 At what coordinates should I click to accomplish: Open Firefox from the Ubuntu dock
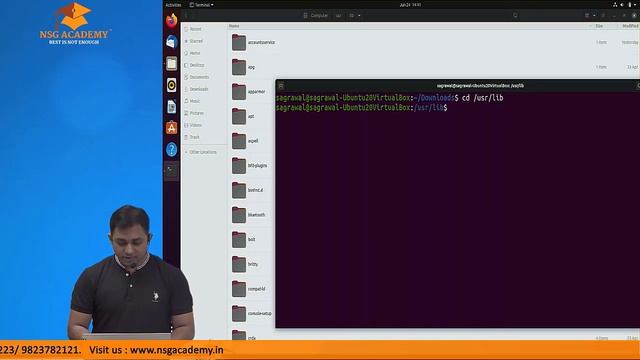tap(171, 20)
